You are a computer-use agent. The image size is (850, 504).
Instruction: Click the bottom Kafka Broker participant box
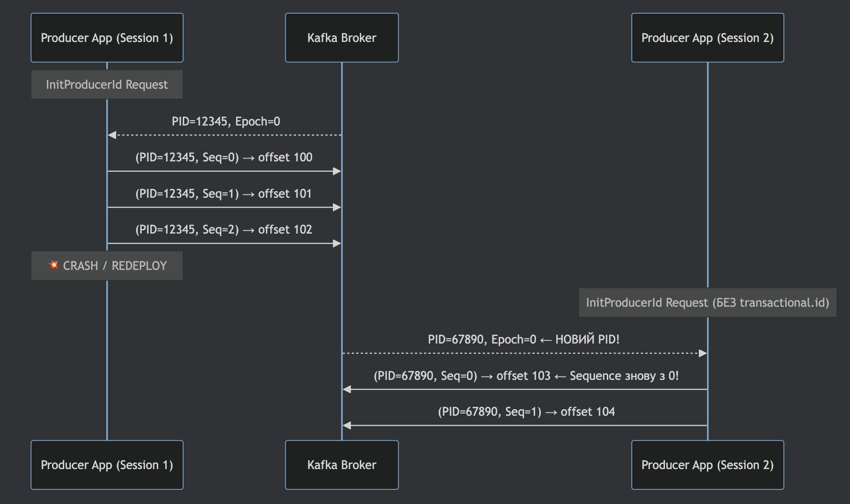click(341, 465)
